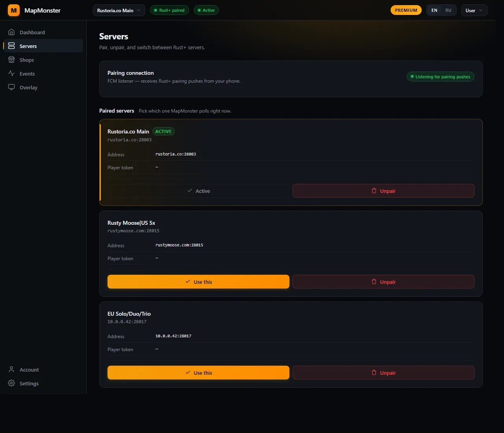Image resolution: width=504 pixels, height=433 pixels.
Task: Click the Settings gear icon in sidebar
Action: (11, 383)
